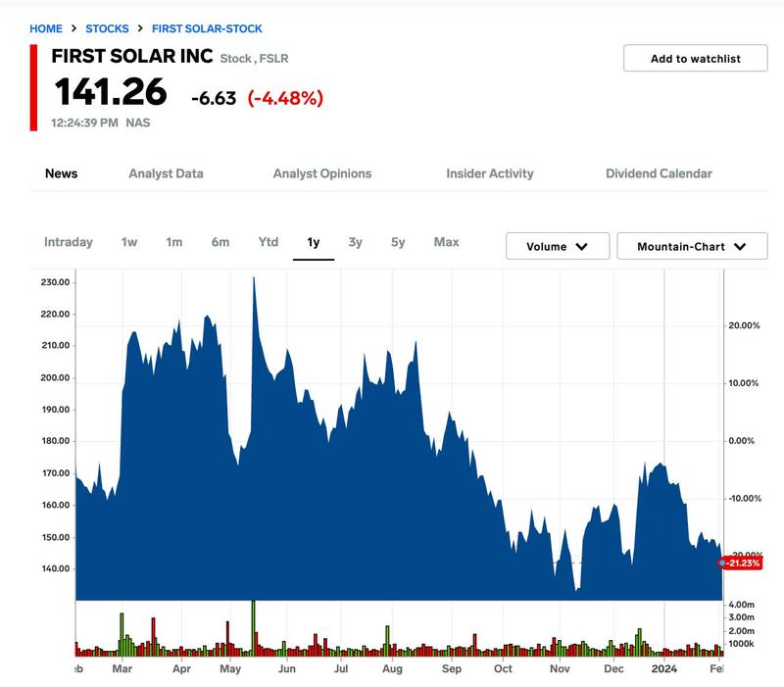784x687 pixels.
Task: Click the Add to watchlist button
Action: (696, 59)
